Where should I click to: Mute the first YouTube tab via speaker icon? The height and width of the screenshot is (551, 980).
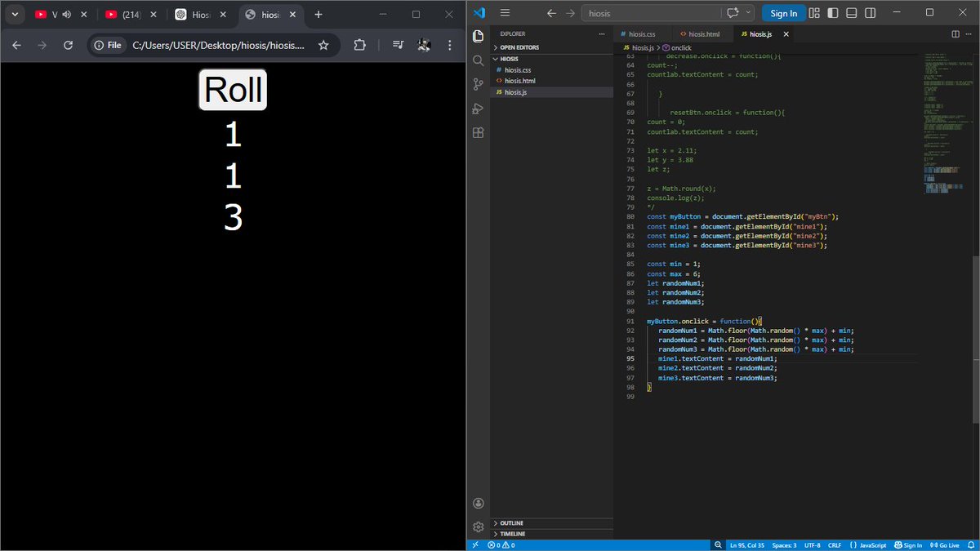[x=66, y=15]
